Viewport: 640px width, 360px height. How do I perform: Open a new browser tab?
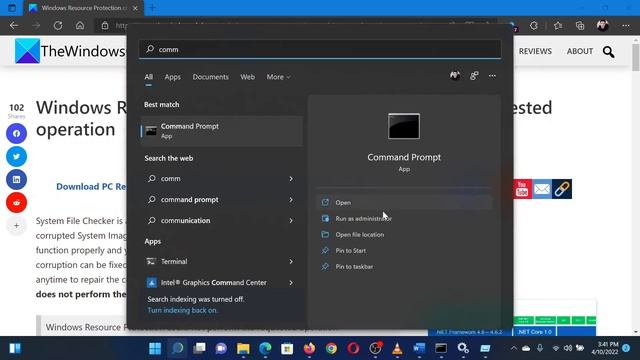[x=152, y=8]
